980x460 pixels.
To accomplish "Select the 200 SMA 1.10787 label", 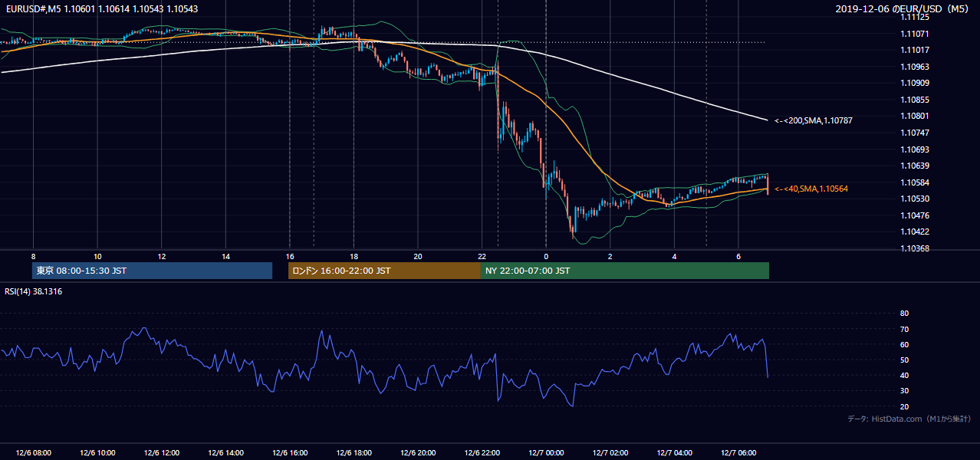I will [x=814, y=121].
